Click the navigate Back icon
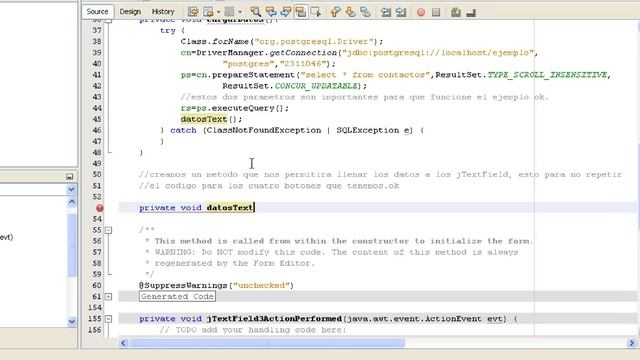The image size is (640, 360). pos(208,12)
